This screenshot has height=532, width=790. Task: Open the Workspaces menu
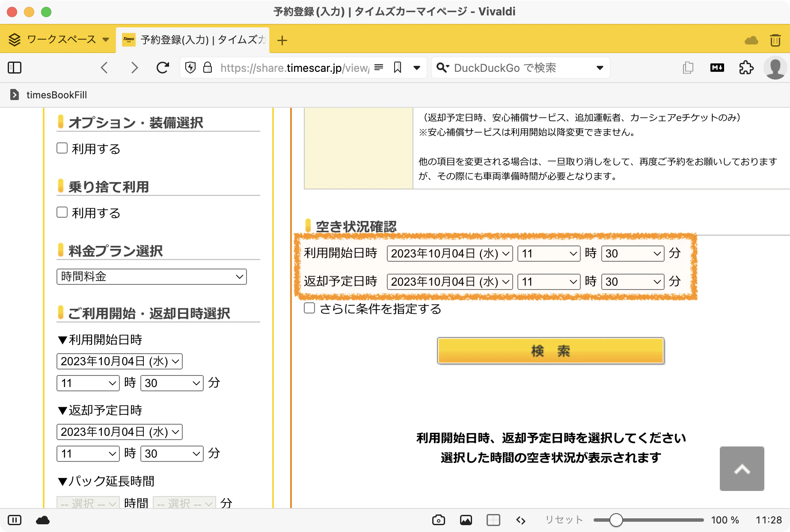(59, 40)
